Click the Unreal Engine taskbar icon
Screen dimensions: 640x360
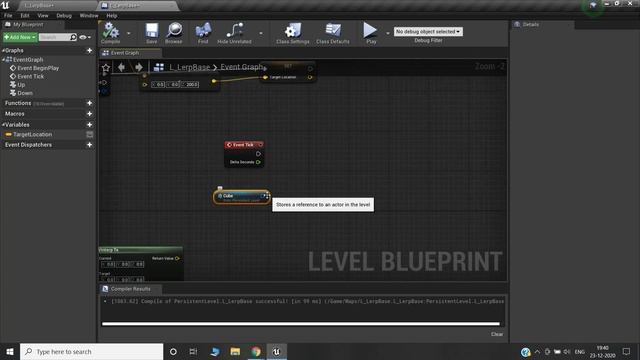276,351
